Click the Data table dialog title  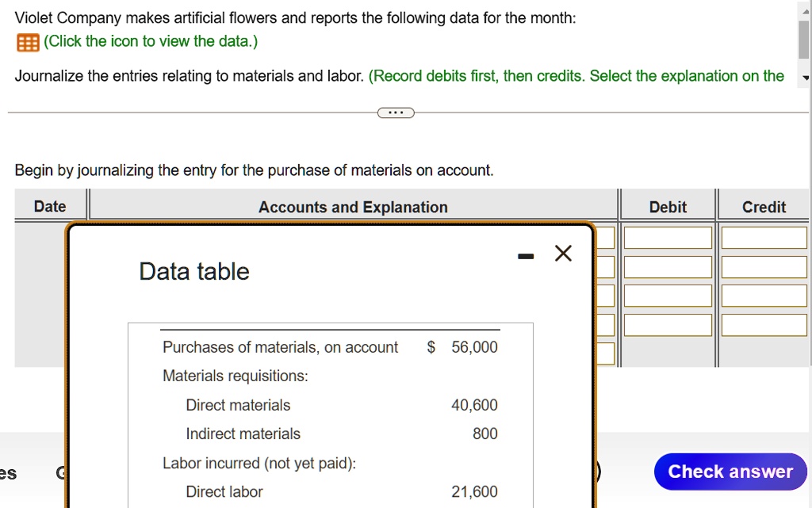(194, 271)
